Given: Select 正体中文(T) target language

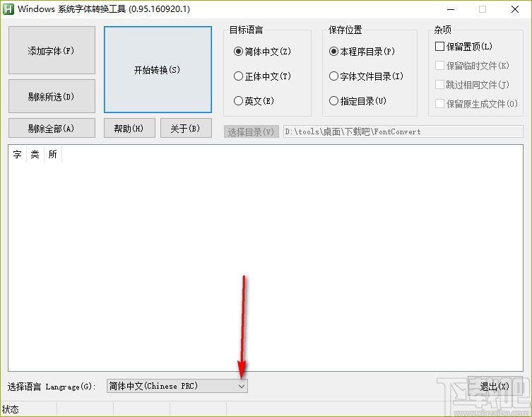Looking at the screenshot, I should click(262, 76).
